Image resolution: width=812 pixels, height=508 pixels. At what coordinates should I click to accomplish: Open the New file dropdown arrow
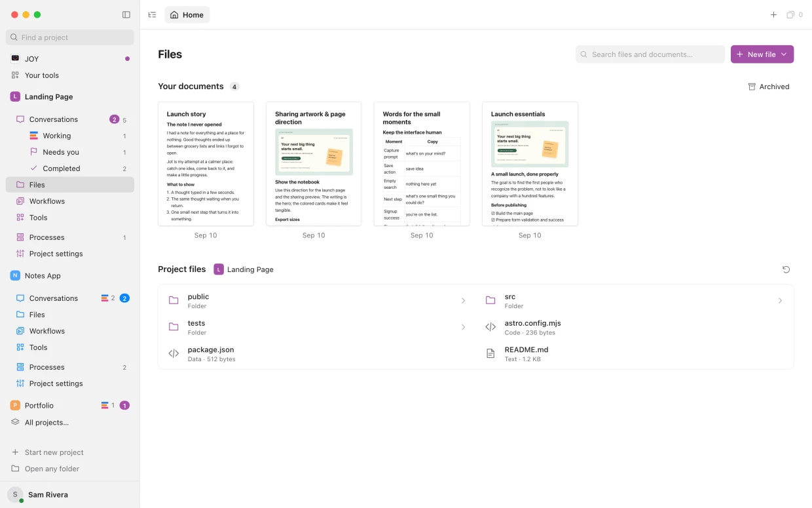(x=784, y=54)
